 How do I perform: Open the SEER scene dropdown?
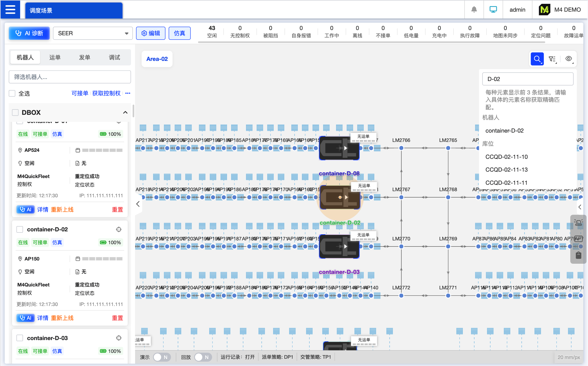(x=93, y=33)
